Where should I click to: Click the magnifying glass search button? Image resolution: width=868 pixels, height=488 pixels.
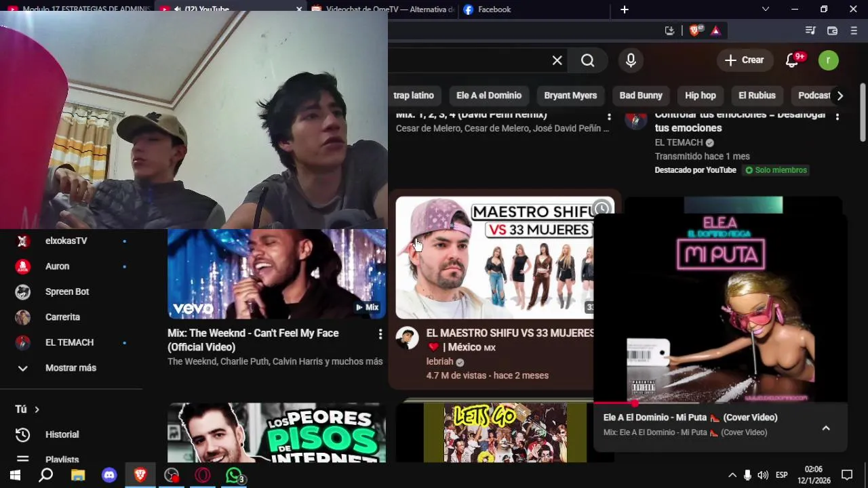(x=587, y=60)
